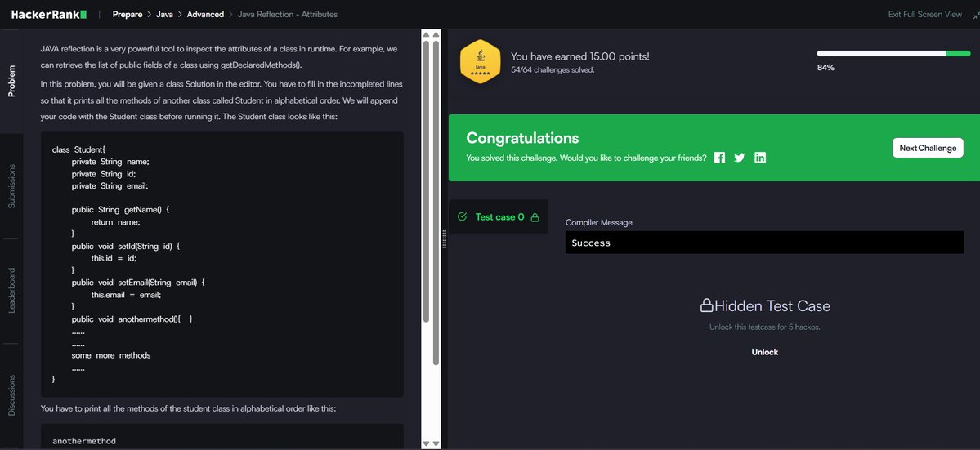Click 'class Student{' code line

(x=79, y=149)
